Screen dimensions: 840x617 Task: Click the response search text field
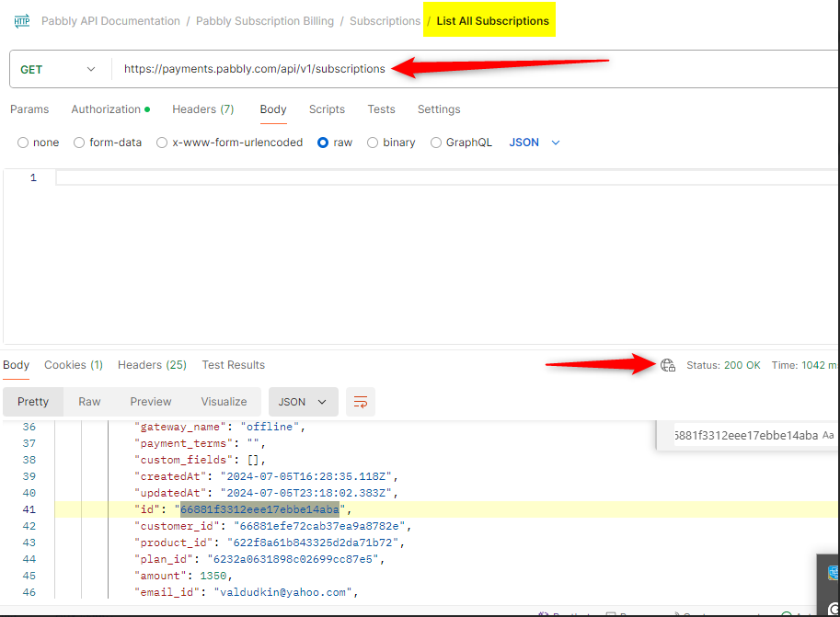pyautogui.click(x=746, y=436)
